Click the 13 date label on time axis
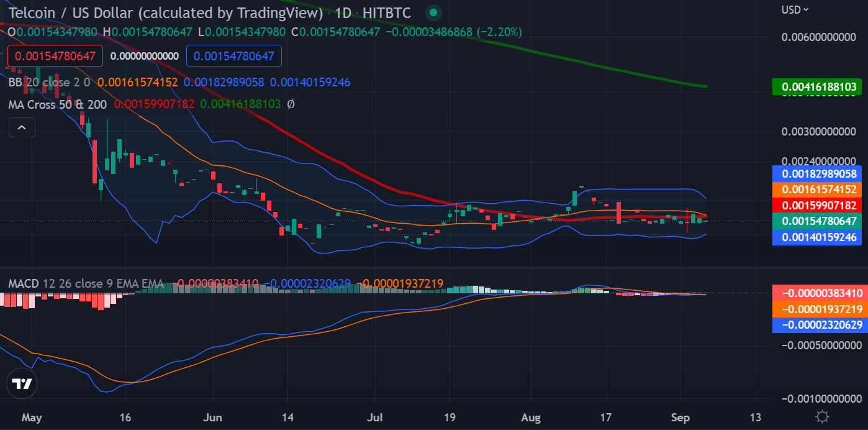 click(756, 417)
